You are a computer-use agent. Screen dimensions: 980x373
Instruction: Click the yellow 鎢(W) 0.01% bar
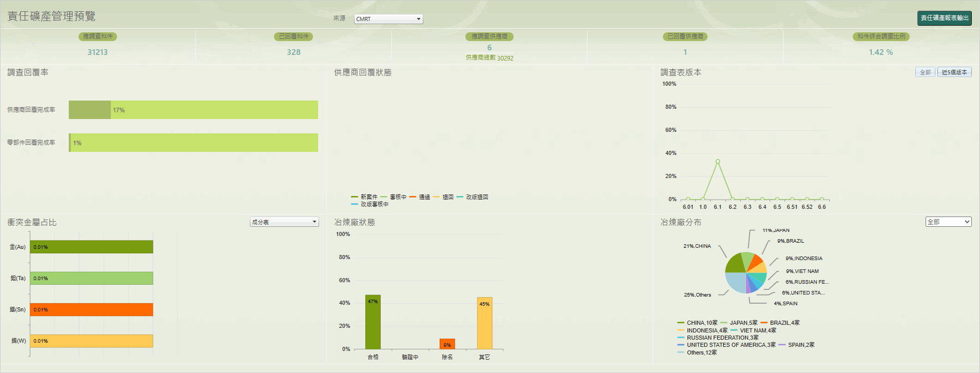coord(91,341)
